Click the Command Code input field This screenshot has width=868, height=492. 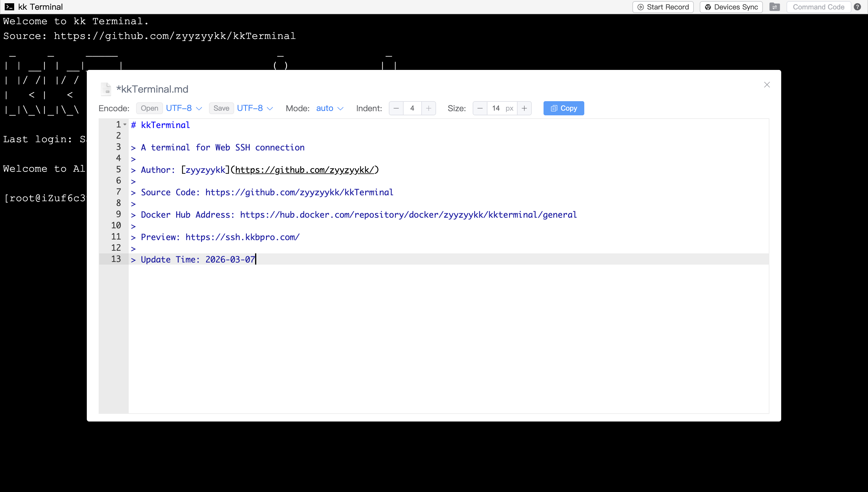(818, 7)
